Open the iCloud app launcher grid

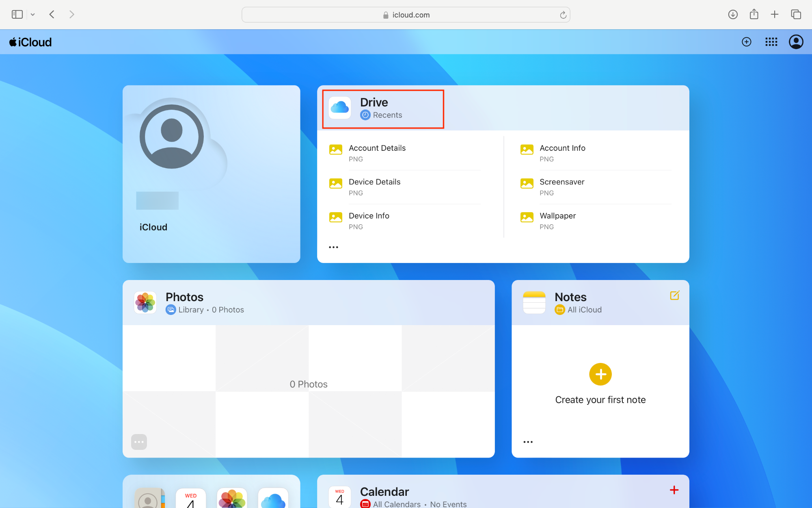coord(771,42)
